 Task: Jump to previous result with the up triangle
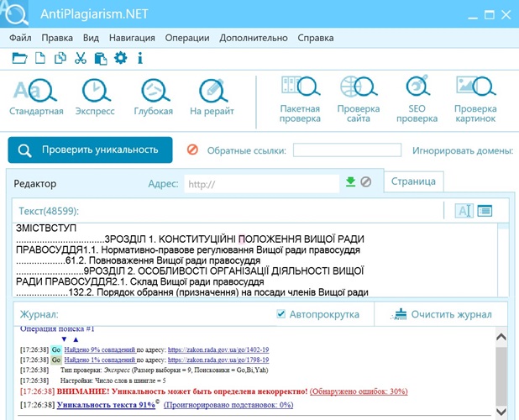point(76,339)
